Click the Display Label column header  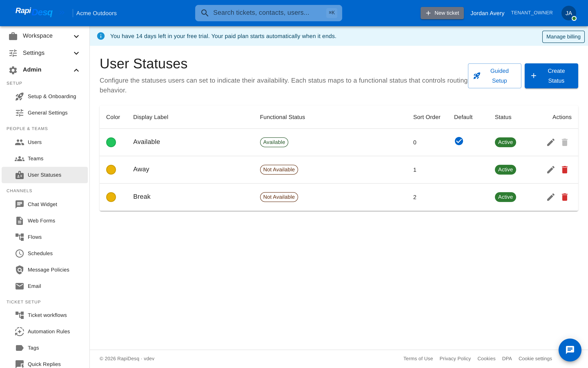coord(151,117)
